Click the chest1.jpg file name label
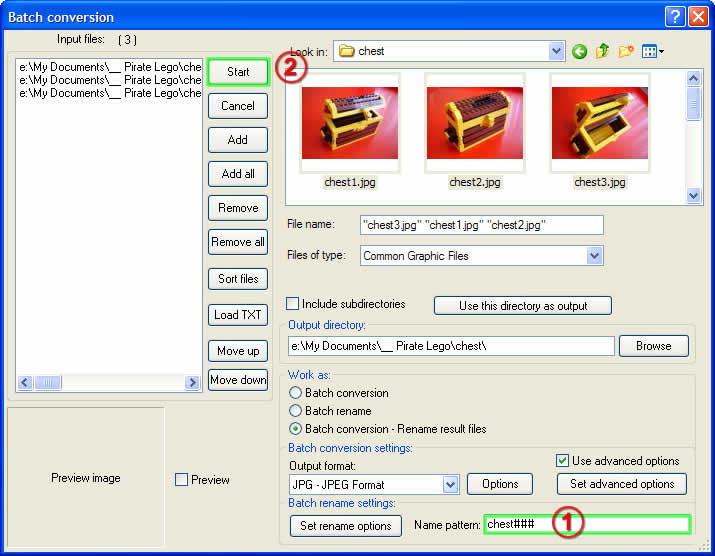This screenshot has height=556, width=715. [x=350, y=182]
